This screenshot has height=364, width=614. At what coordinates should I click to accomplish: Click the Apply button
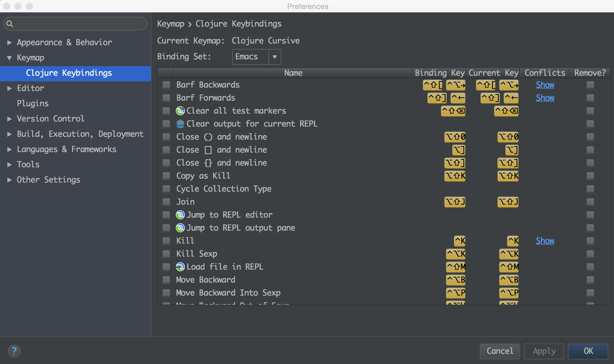(x=544, y=351)
